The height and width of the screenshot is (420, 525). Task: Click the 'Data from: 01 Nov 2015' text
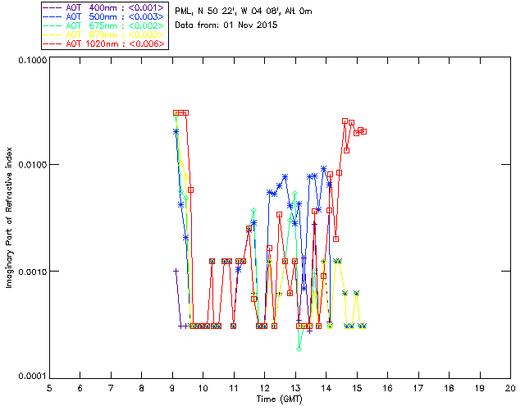(226, 25)
